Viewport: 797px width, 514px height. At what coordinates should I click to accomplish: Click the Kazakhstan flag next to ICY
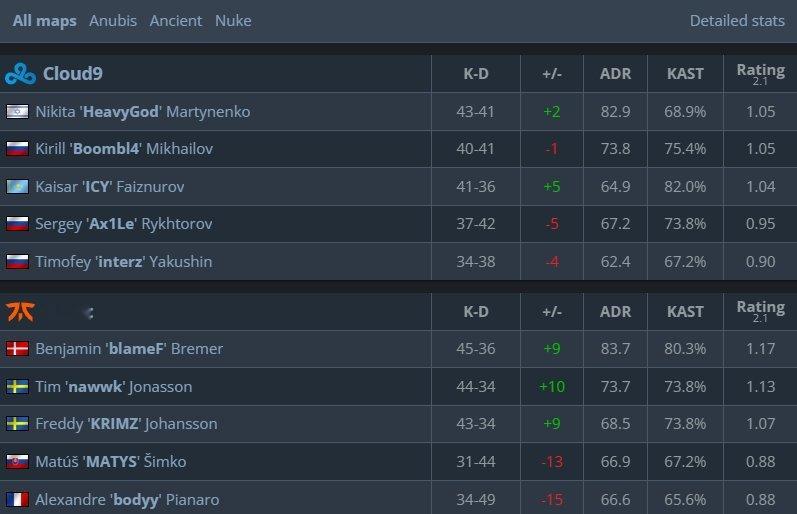pyautogui.click(x=17, y=187)
